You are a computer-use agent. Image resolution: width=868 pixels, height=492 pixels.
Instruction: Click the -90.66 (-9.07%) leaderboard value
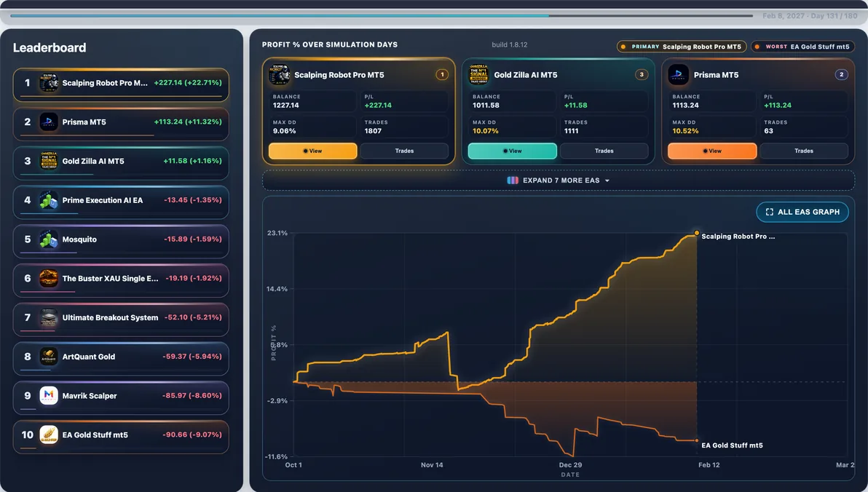coord(192,435)
